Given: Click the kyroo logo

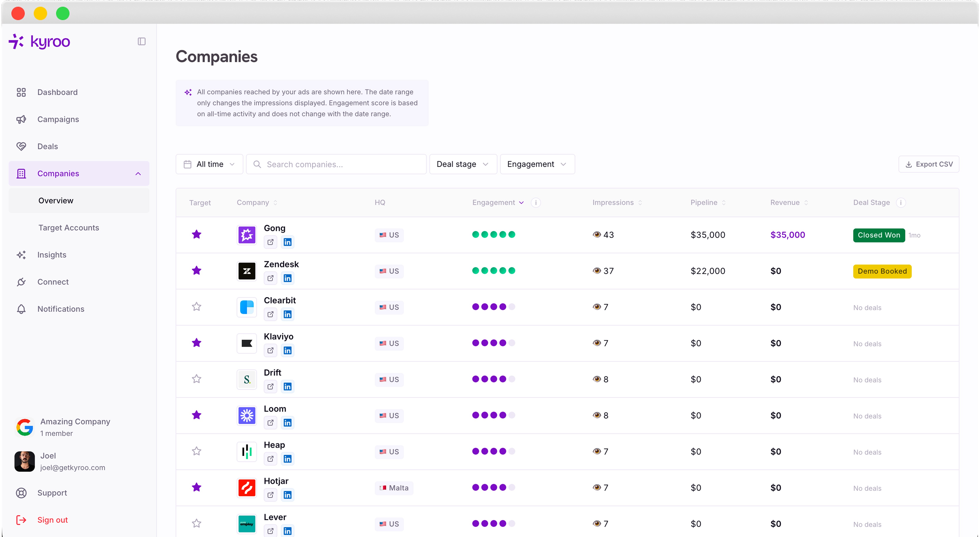Looking at the screenshot, I should (39, 41).
